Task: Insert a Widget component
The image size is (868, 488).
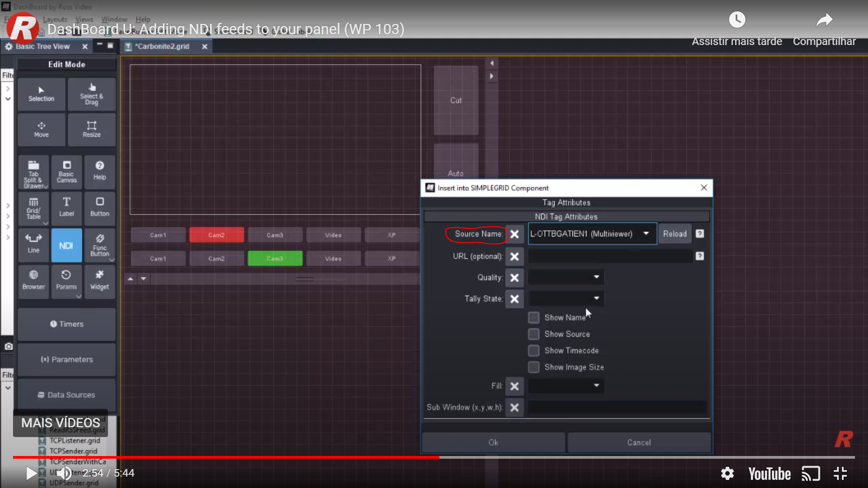Action: coord(100,281)
